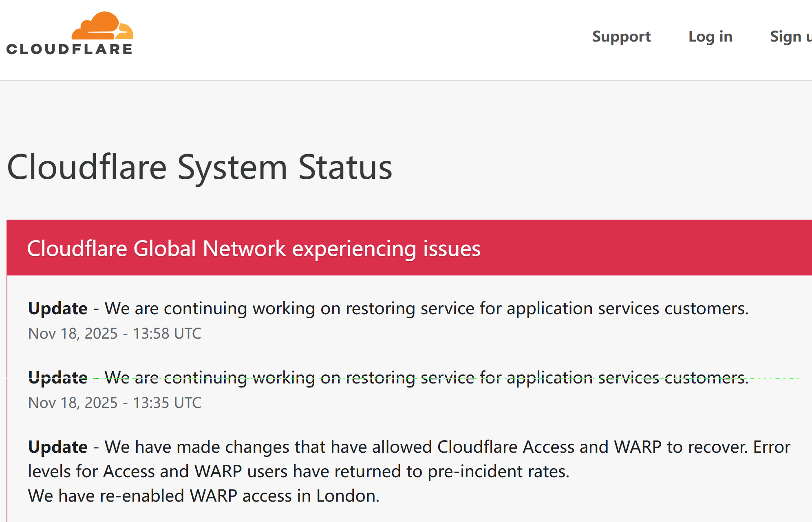Click the date 'Nov 18, 2025' under first update

click(73, 333)
